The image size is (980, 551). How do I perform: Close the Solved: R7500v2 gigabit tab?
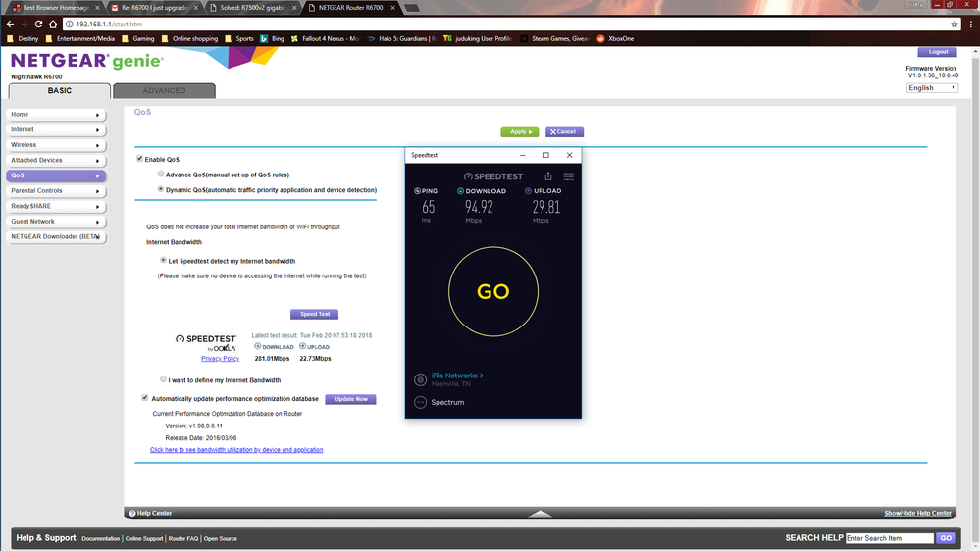click(294, 8)
